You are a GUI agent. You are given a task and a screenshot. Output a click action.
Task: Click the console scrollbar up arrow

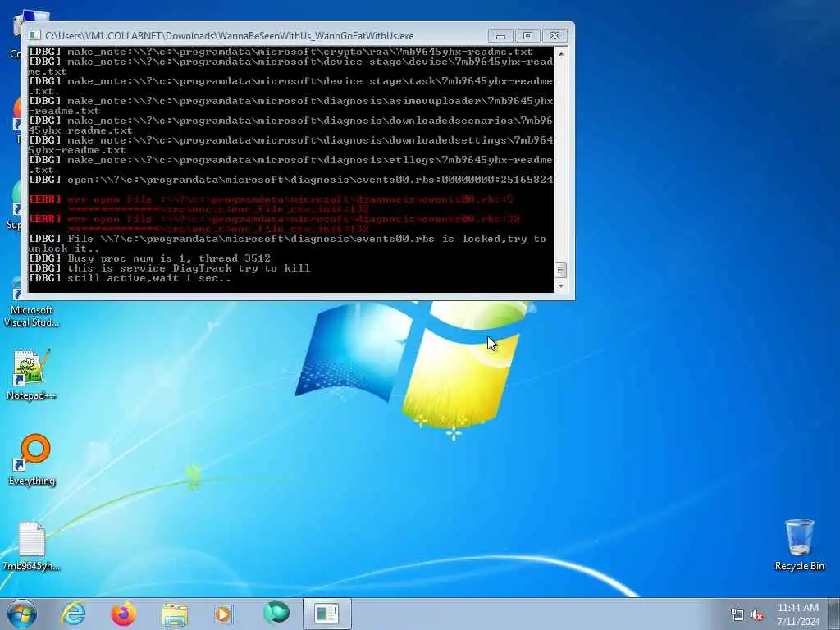(561, 54)
